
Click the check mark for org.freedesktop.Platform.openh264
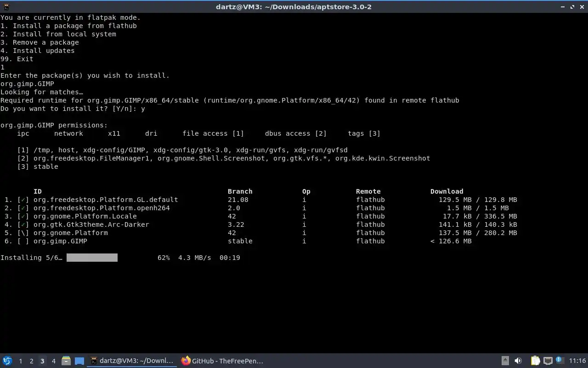tap(23, 208)
